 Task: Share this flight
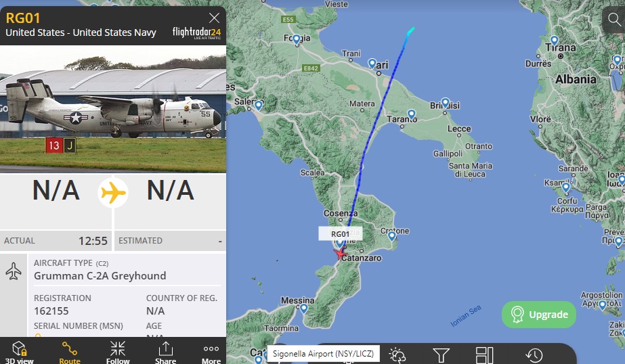pos(165,352)
